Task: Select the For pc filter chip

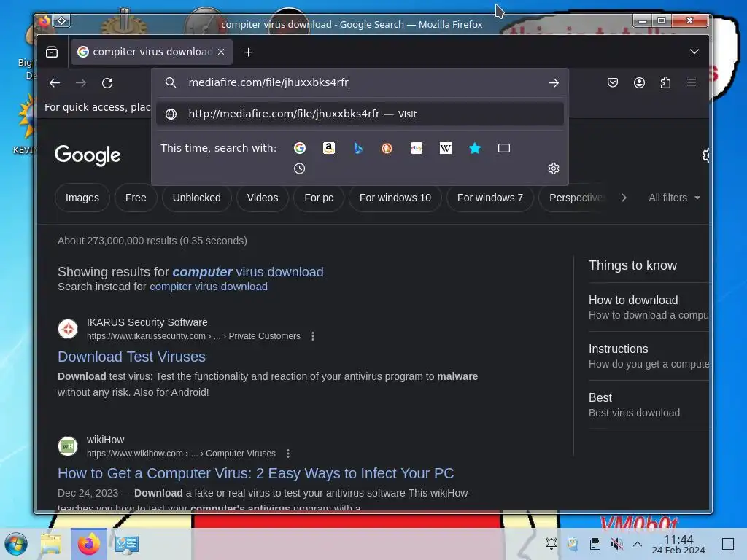Action: pyautogui.click(x=319, y=198)
